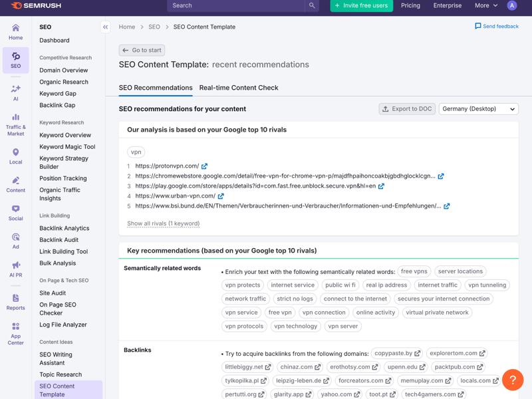Click the Export to DOC button
The image size is (532, 399).
coord(407,109)
